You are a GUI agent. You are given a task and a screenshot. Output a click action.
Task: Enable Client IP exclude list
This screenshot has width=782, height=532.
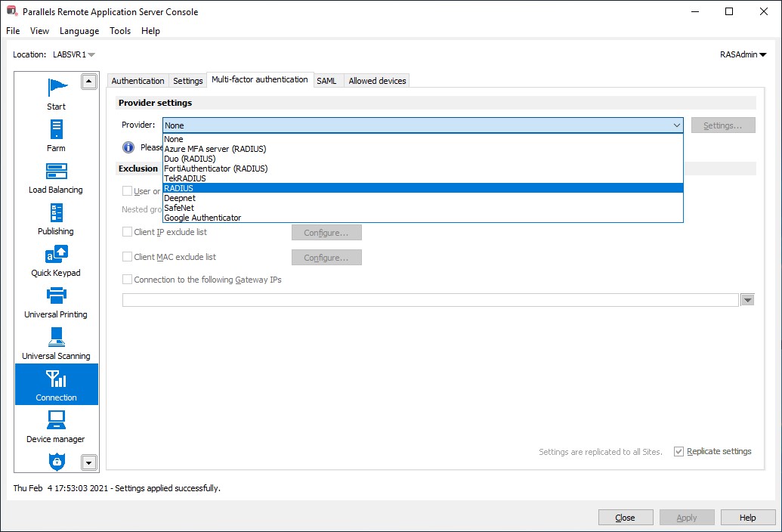[127, 232]
